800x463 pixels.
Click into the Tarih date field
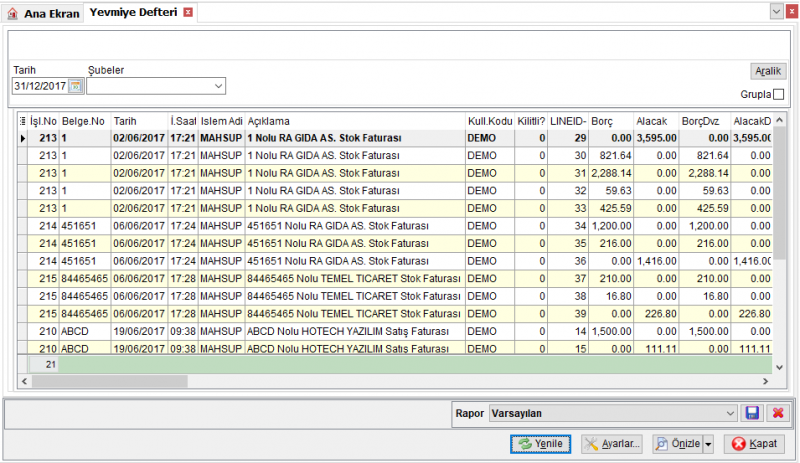(x=40, y=86)
